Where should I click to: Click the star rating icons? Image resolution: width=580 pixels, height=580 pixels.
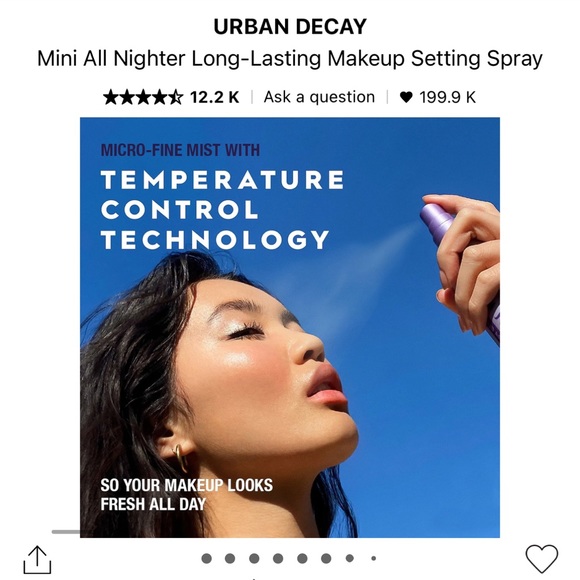[143, 97]
